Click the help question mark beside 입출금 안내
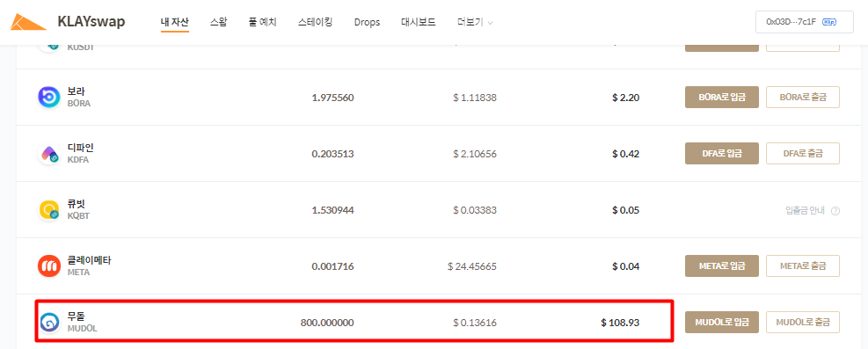The width and height of the screenshot is (868, 349). click(835, 211)
